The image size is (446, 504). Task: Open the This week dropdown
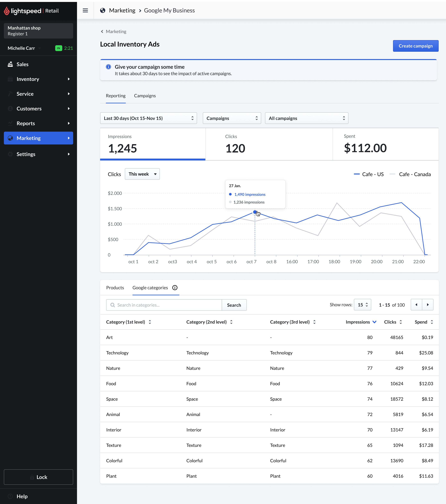pos(142,174)
